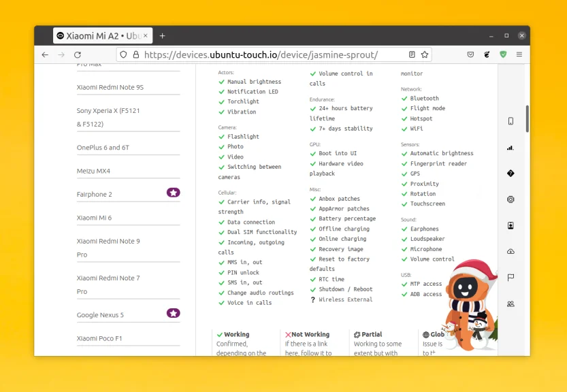Screen dimensions: 567x392
Task: Open the Google Nexus 5 device link
Action: (x=100, y=314)
